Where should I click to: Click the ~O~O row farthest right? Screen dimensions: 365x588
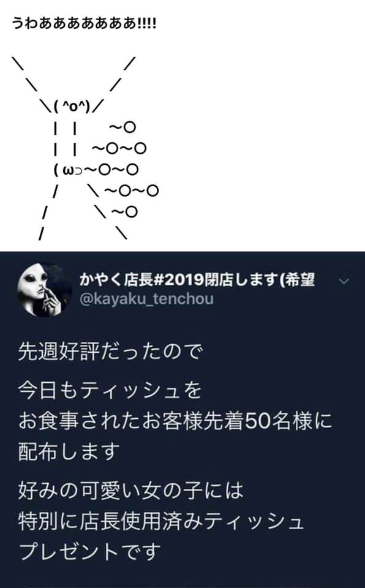(x=131, y=191)
